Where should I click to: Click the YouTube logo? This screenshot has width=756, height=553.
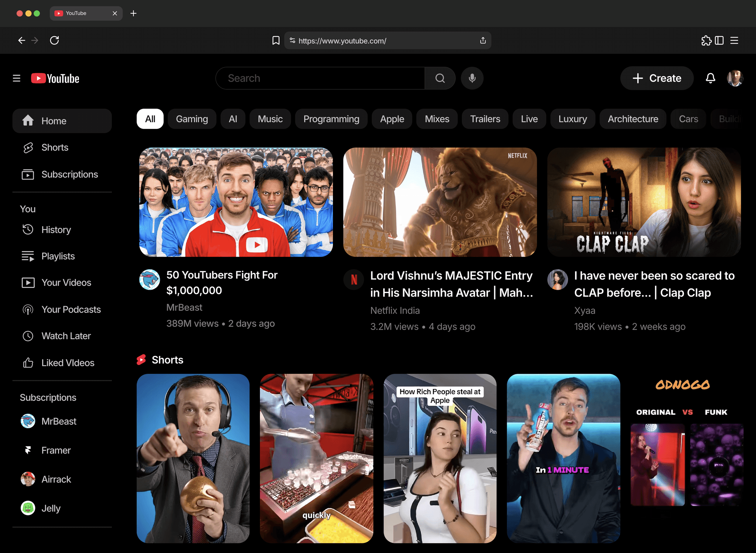[55, 78]
